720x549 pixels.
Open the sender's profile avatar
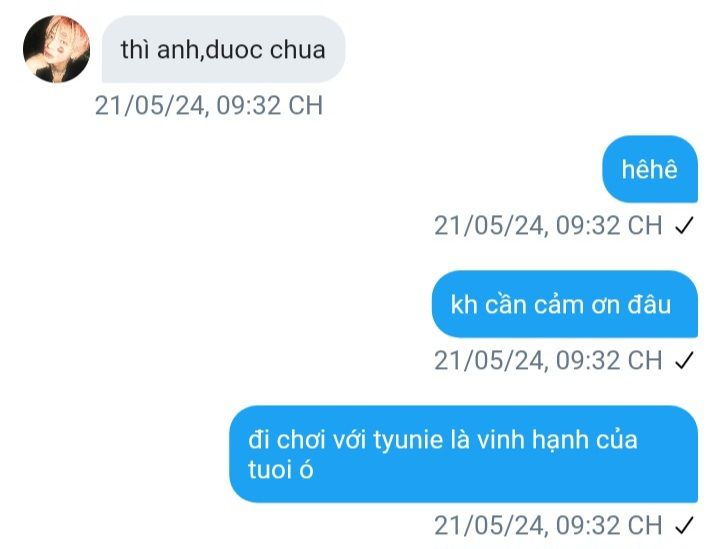click(56, 49)
